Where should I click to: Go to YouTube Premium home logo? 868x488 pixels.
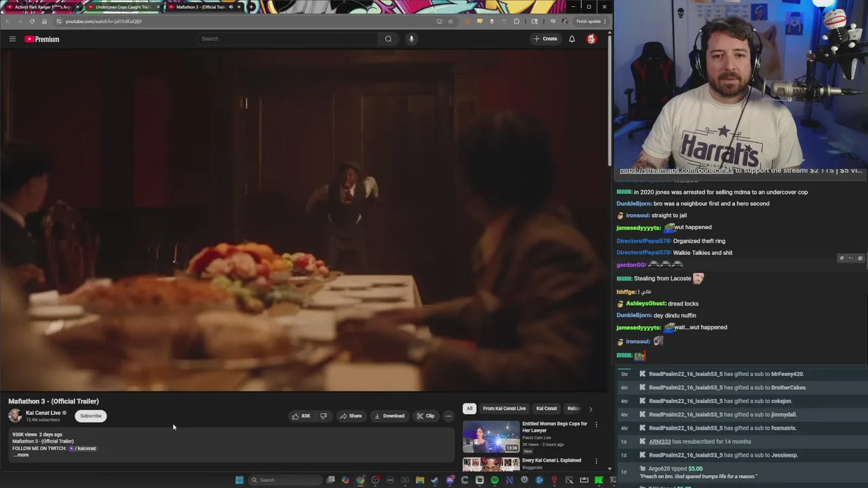(x=42, y=39)
